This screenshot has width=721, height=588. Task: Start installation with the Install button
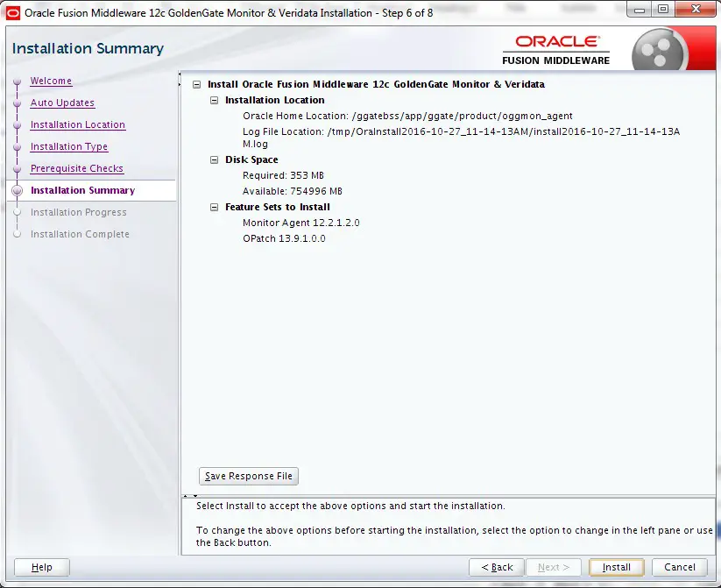pyautogui.click(x=616, y=567)
